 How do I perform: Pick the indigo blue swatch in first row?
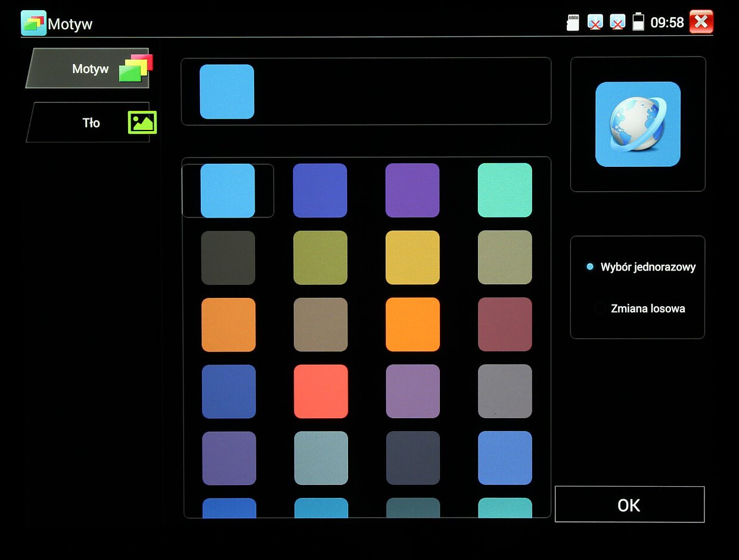(x=320, y=191)
